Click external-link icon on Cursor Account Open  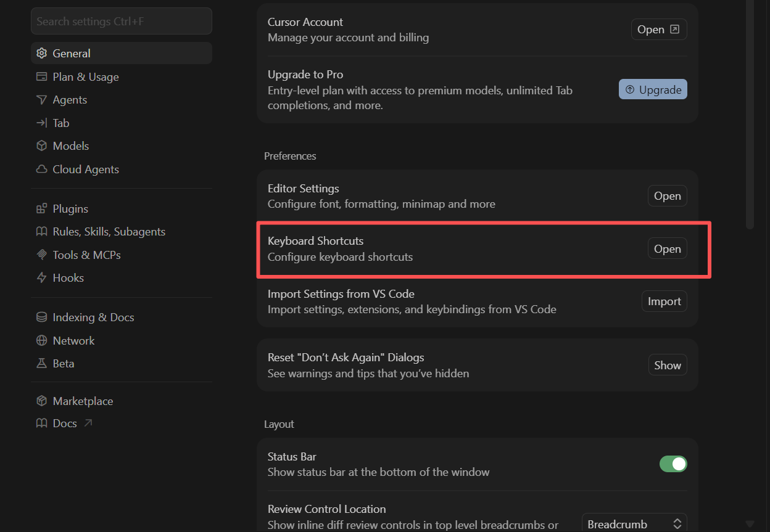pyautogui.click(x=674, y=30)
